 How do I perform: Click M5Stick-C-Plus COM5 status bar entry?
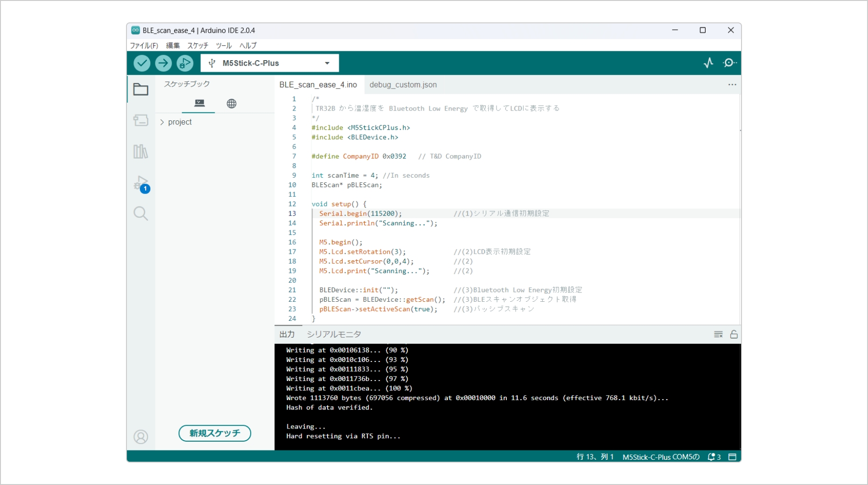point(661,457)
